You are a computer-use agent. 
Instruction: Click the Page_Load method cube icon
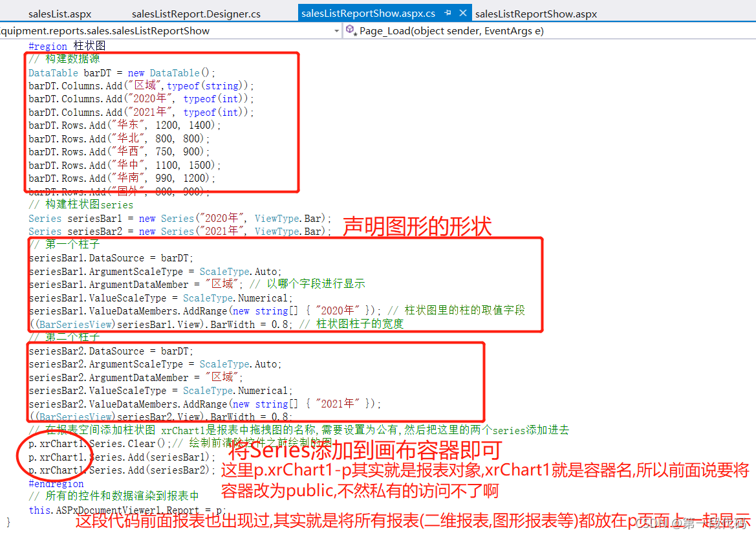click(351, 30)
